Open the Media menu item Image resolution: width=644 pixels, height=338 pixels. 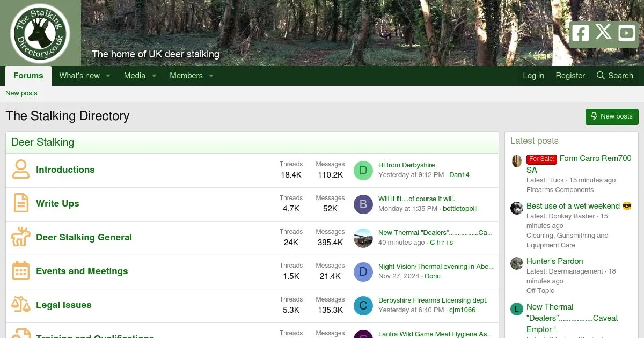(x=135, y=76)
